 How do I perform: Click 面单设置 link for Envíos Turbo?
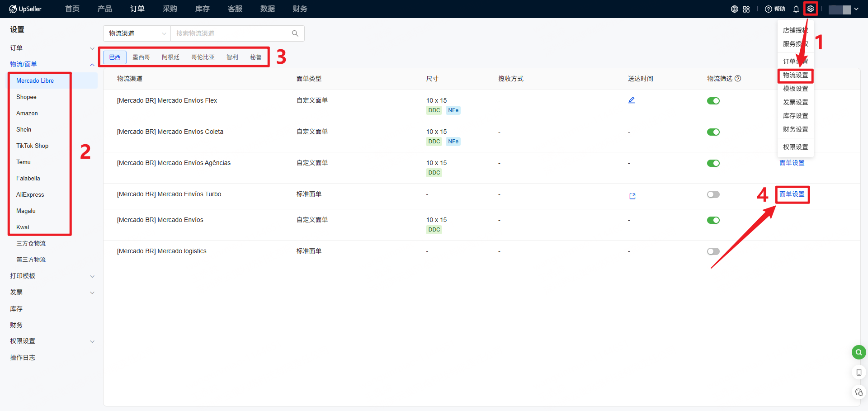pos(792,194)
